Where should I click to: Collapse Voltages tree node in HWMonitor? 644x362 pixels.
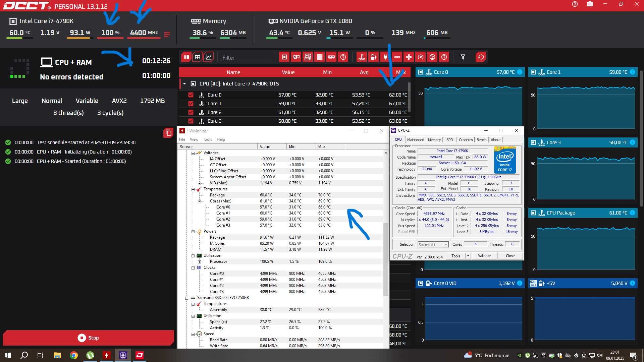pyautogui.click(x=193, y=153)
